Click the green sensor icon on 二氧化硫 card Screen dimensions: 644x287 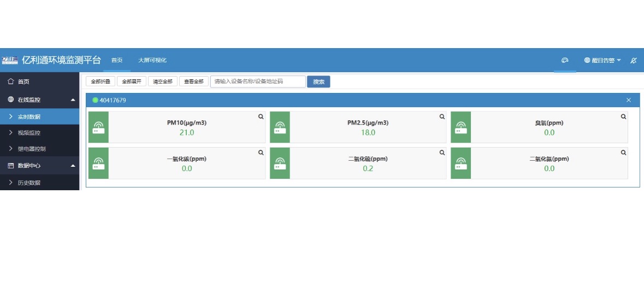280,163
